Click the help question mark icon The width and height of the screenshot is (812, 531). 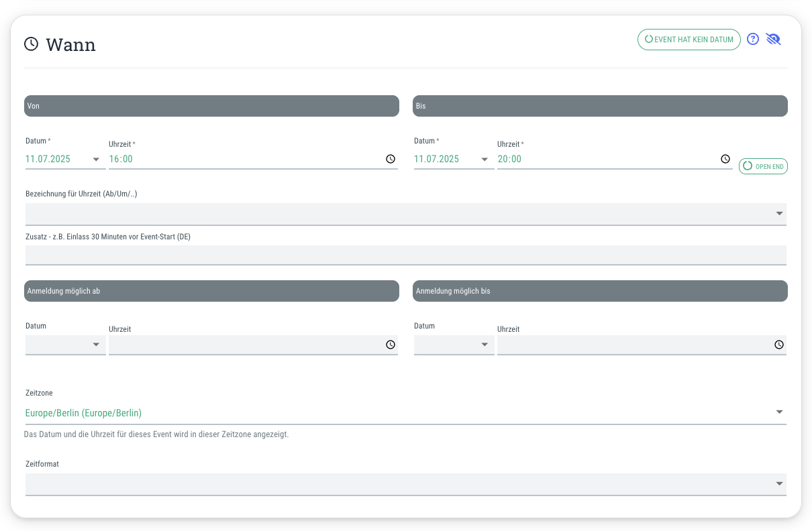tap(753, 40)
